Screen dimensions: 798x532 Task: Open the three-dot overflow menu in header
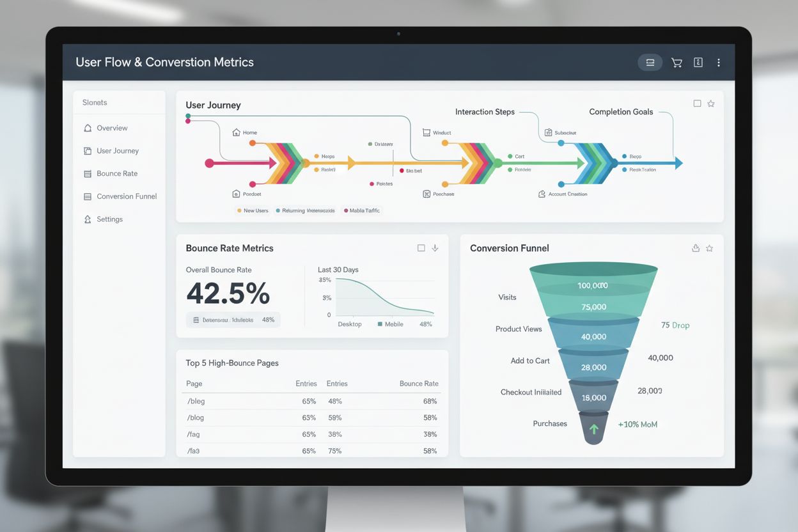tap(719, 62)
